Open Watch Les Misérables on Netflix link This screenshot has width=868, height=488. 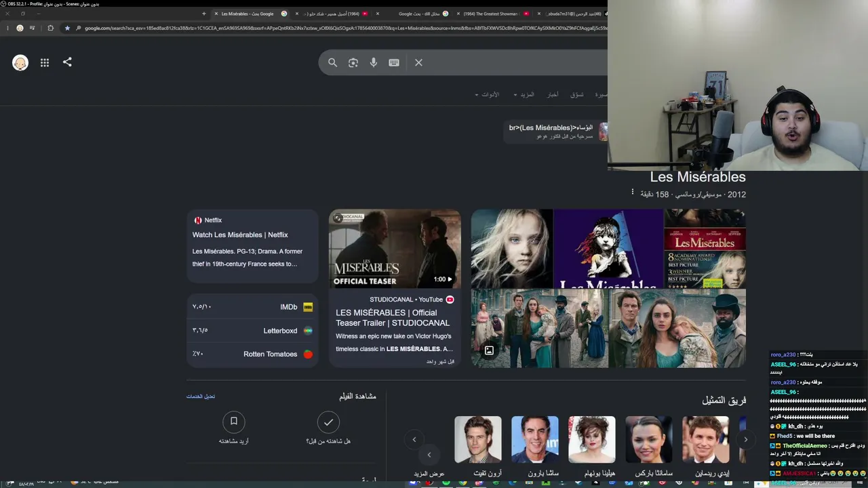(240, 235)
